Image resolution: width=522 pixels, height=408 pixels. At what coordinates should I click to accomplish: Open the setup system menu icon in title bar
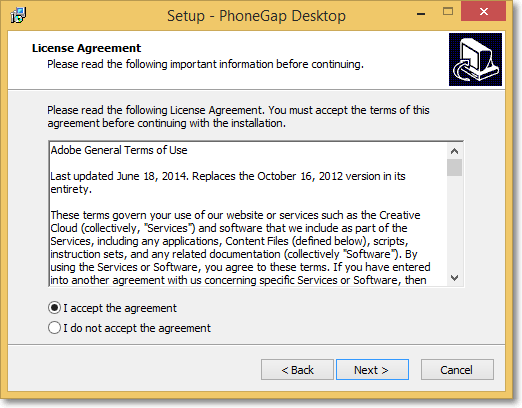pos(18,15)
